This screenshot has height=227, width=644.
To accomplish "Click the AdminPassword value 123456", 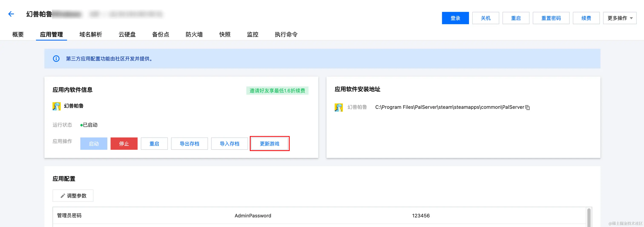I will (x=421, y=216).
